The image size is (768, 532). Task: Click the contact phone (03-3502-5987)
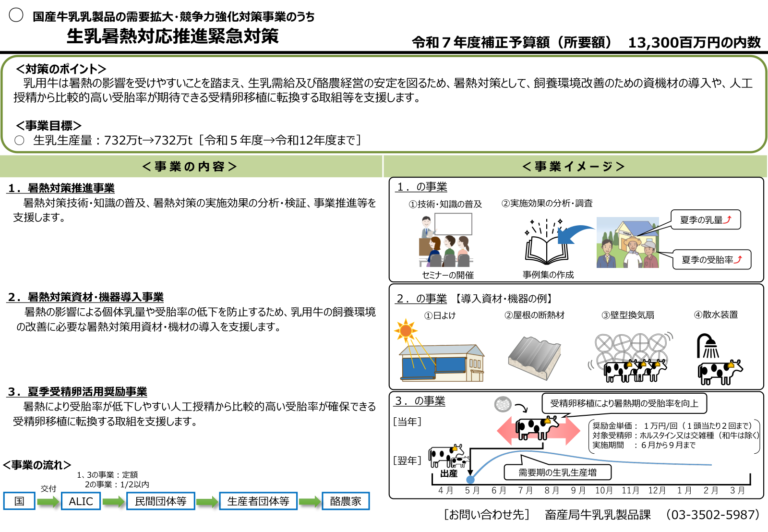coord(713,515)
